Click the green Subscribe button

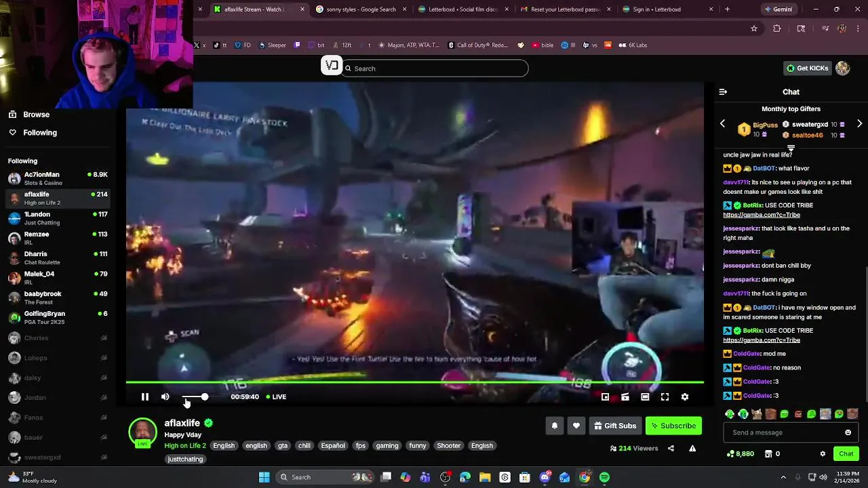[x=673, y=426]
